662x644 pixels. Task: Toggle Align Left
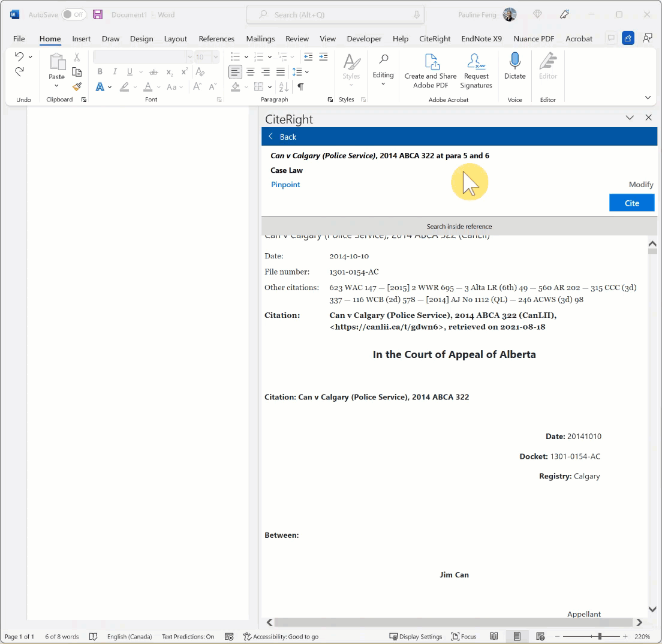point(236,72)
